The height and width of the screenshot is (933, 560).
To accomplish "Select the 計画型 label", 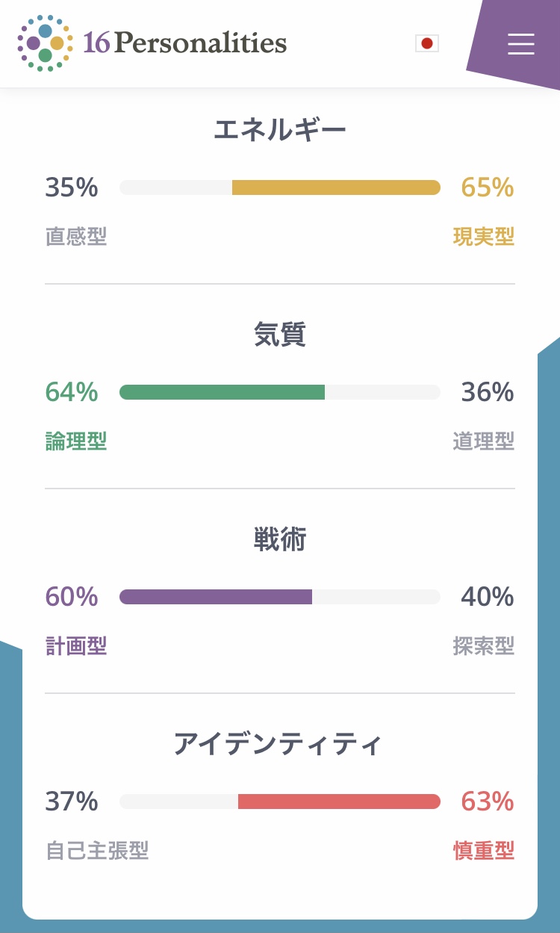I will coord(76,646).
